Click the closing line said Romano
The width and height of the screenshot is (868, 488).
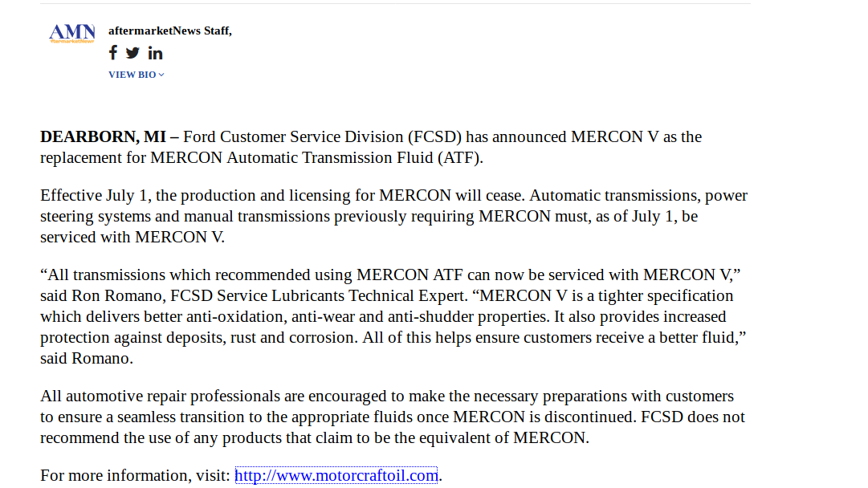click(x=87, y=359)
